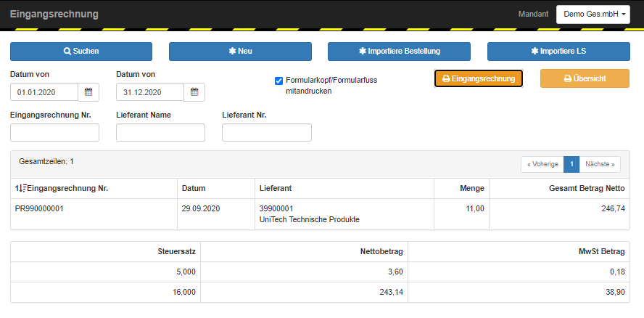Image resolution: width=644 pixels, height=318 pixels.
Task: Click Importiere Bestellung button
Action: [399, 52]
